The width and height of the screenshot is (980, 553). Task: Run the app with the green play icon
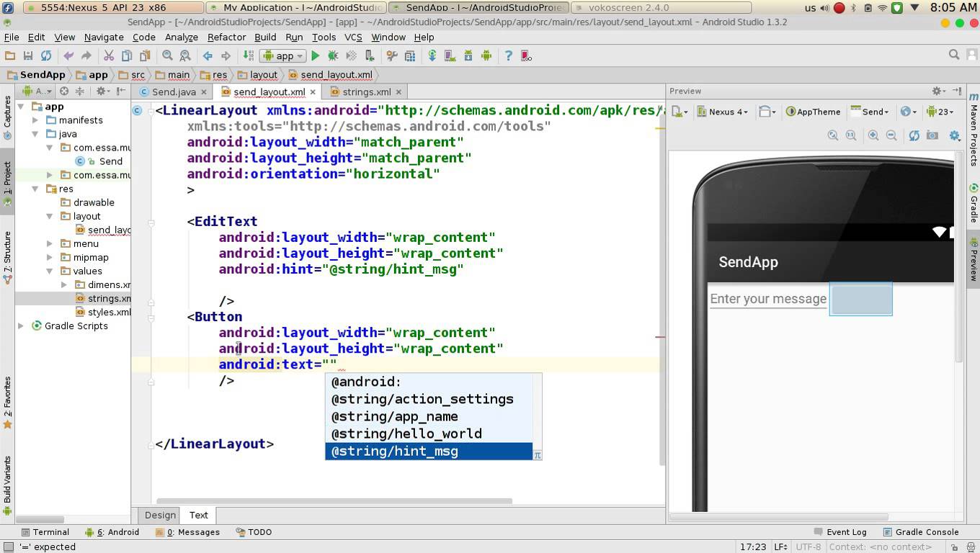click(316, 55)
